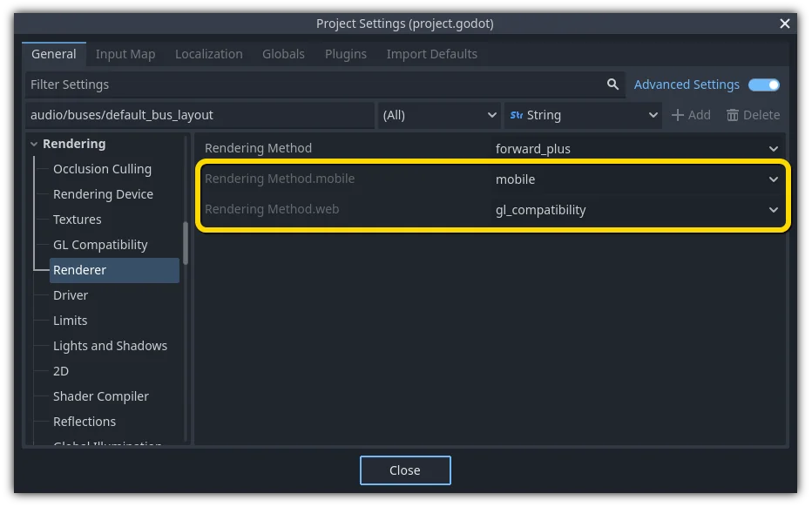
Task: Open the String type selector dropdown
Action: click(x=584, y=115)
